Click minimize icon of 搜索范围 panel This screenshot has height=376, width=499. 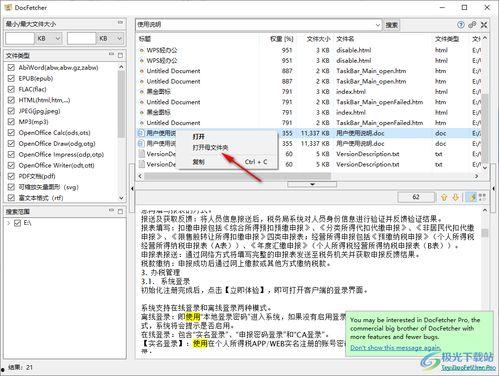[111, 211]
